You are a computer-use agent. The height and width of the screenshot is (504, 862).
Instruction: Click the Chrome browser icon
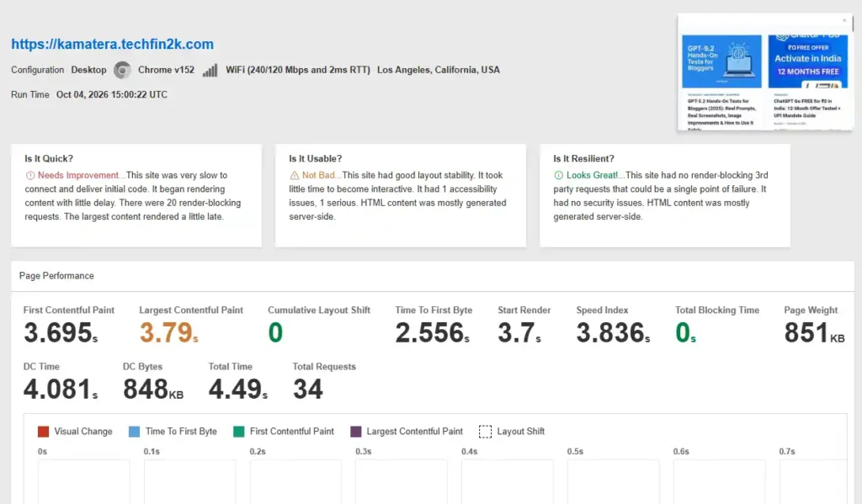(x=122, y=70)
